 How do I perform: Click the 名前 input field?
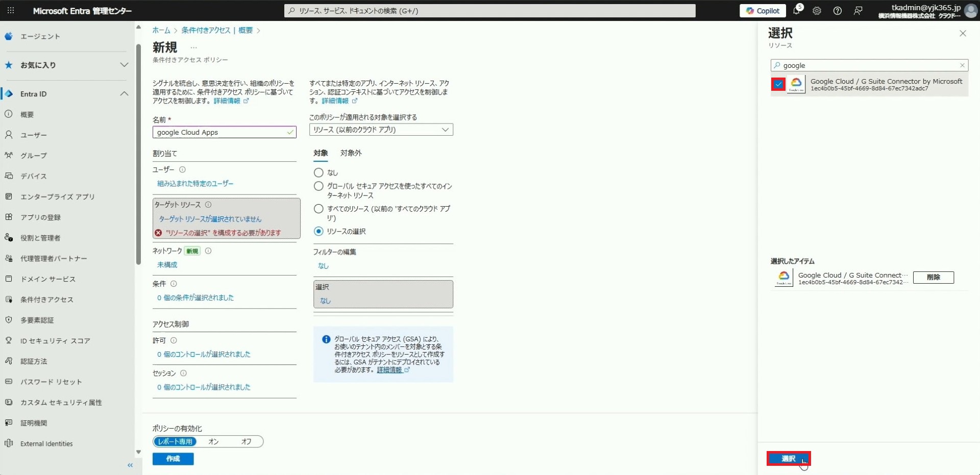coord(220,133)
